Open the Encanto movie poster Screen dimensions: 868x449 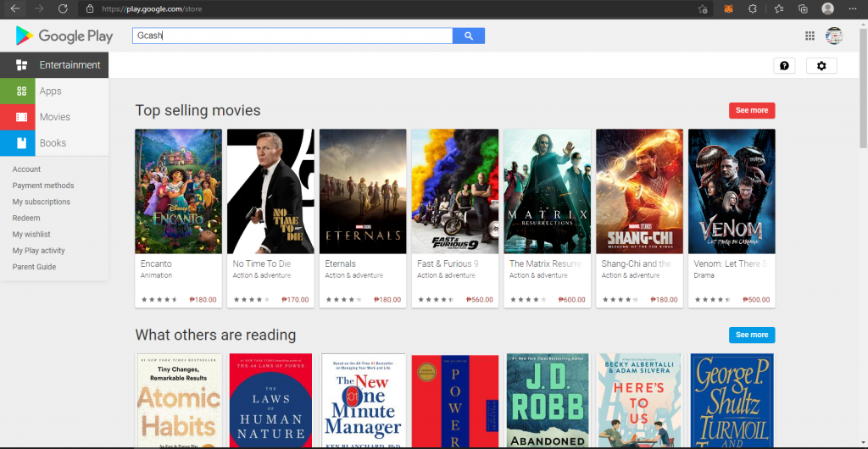pyautogui.click(x=178, y=191)
